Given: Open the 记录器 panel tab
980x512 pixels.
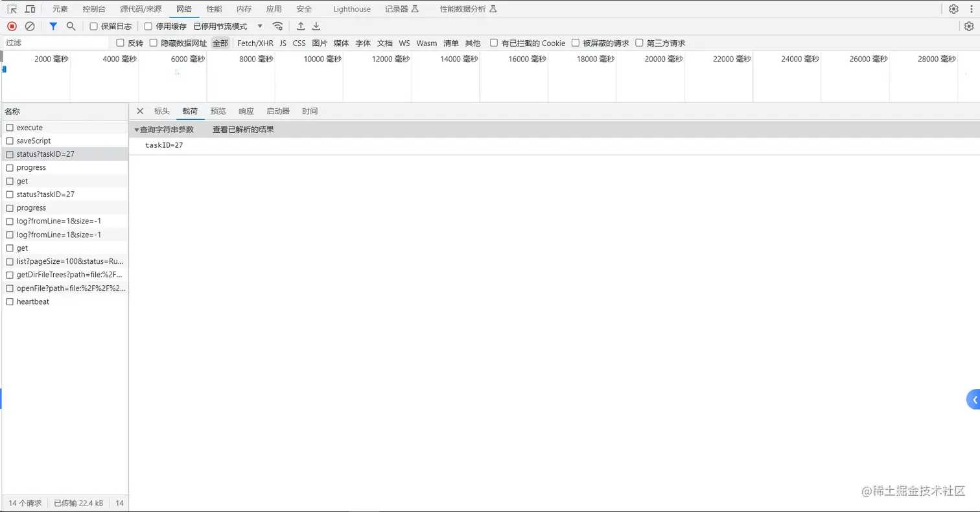Looking at the screenshot, I should click(x=402, y=9).
